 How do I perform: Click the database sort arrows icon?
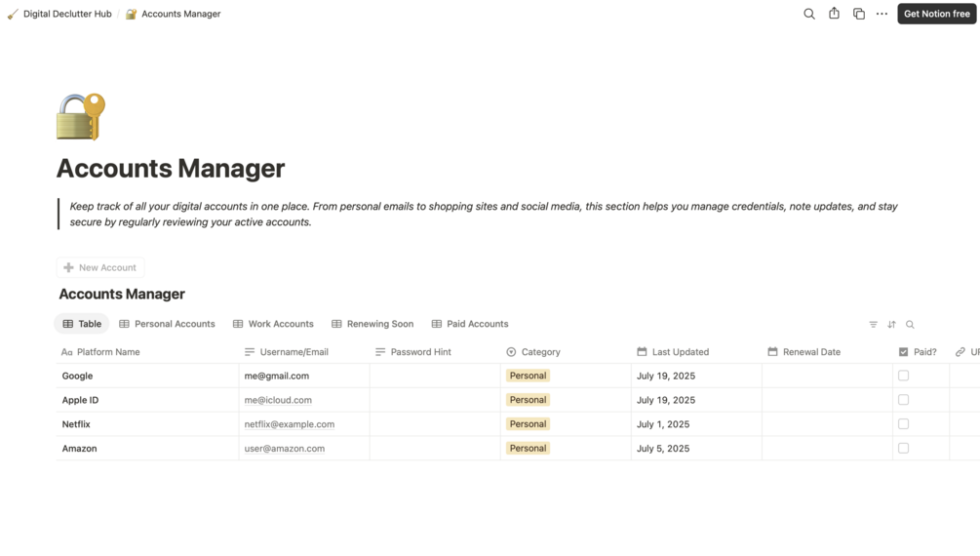point(891,324)
